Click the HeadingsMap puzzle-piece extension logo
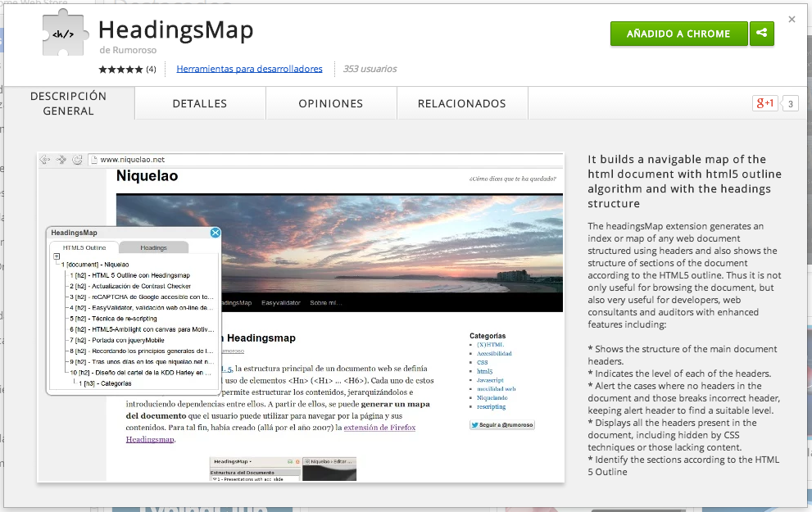The height and width of the screenshot is (512, 812). coord(64,33)
